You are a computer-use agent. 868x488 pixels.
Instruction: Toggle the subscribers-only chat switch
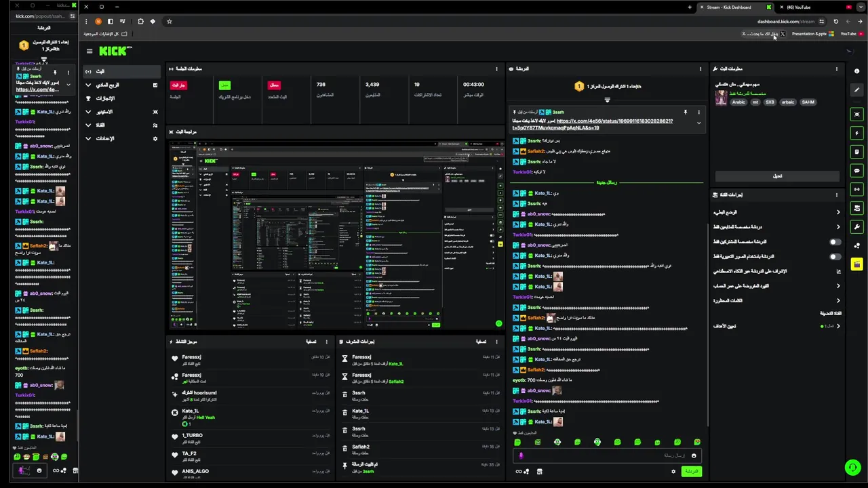(835, 242)
